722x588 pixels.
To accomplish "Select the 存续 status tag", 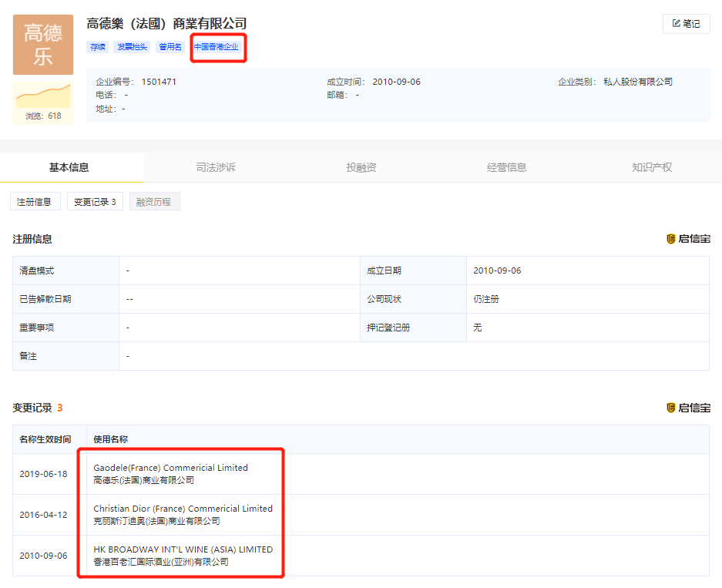I will click(98, 47).
